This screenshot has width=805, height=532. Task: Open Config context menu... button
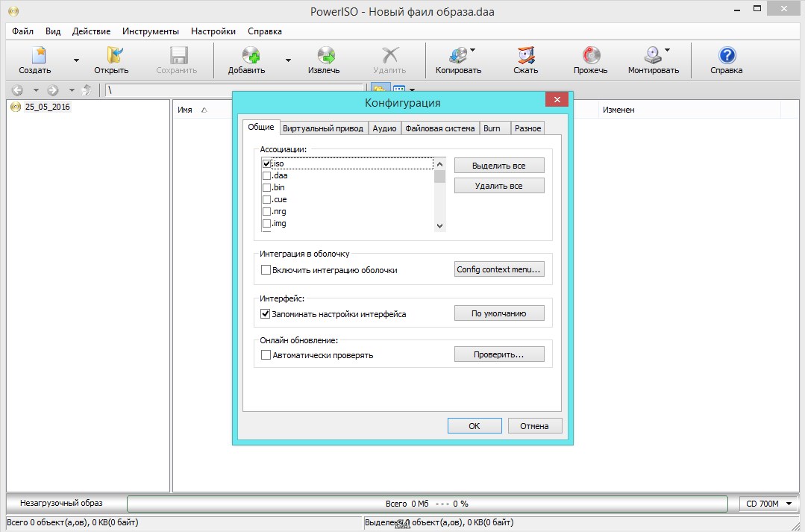pyautogui.click(x=499, y=269)
